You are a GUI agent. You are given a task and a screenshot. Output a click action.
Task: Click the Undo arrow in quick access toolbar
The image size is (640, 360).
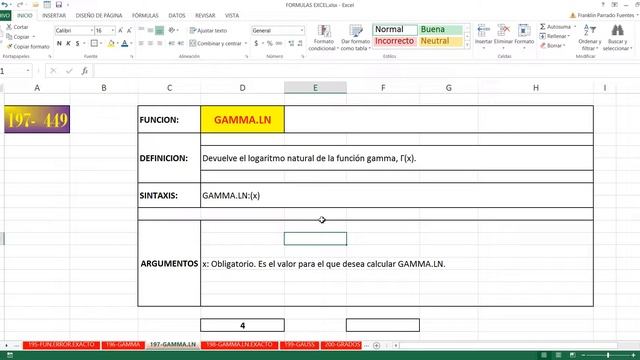pyautogui.click(x=4, y=5)
